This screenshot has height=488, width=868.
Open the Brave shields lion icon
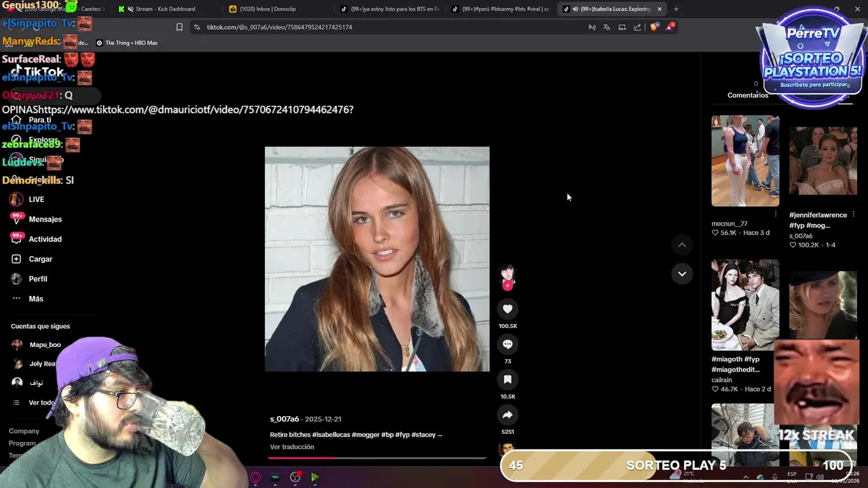point(654,27)
